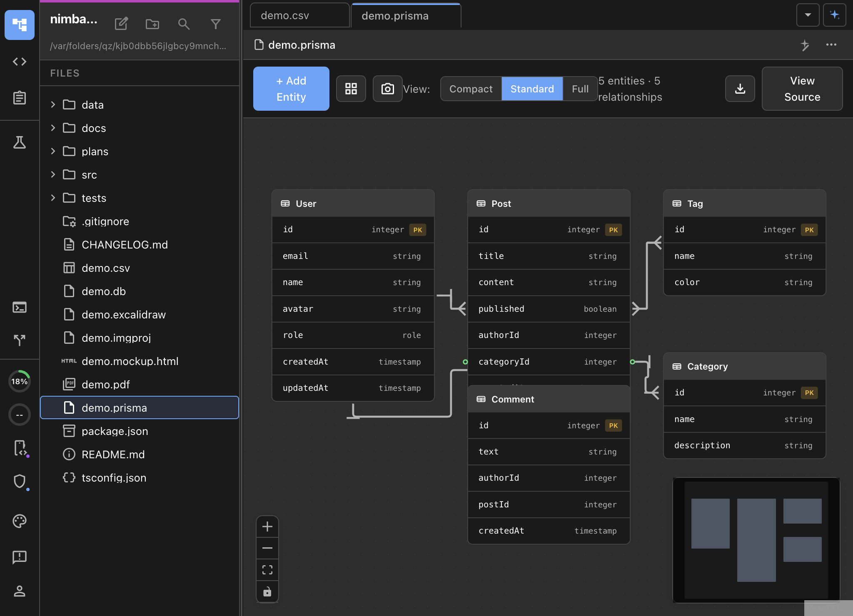The image size is (853, 616).
Task: Click the new folder icon
Action: tap(152, 24)
